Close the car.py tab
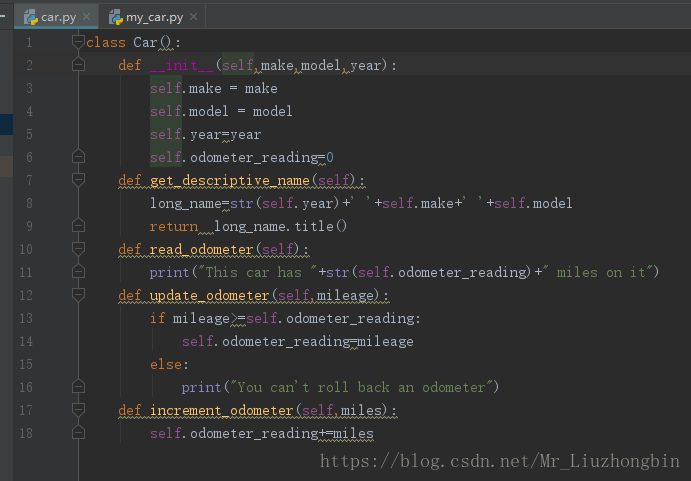Viewport: 691px width, 481px height. pyautogui.click(x=87, y=17)
